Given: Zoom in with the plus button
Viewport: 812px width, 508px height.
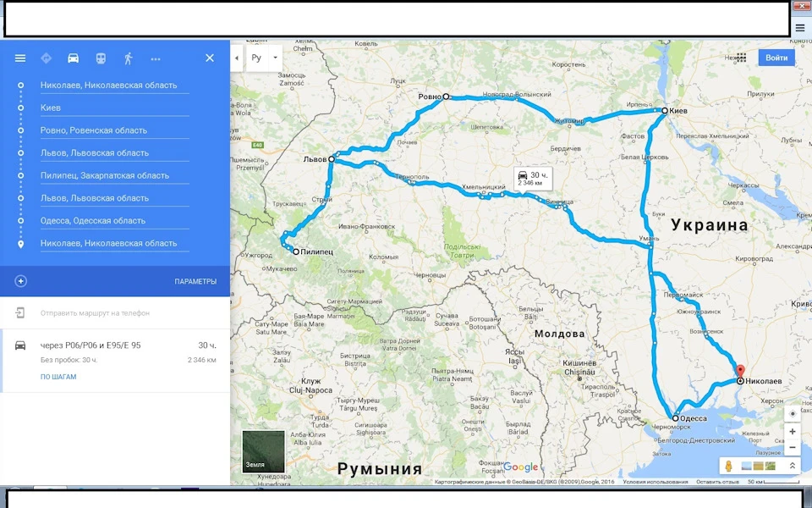Looking at the screenshot, I should (x=793, y=431).
